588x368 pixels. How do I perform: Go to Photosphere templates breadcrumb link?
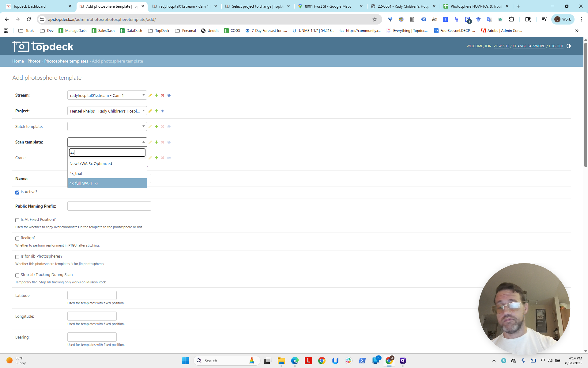pyautogui.click(x=66, y=61)
